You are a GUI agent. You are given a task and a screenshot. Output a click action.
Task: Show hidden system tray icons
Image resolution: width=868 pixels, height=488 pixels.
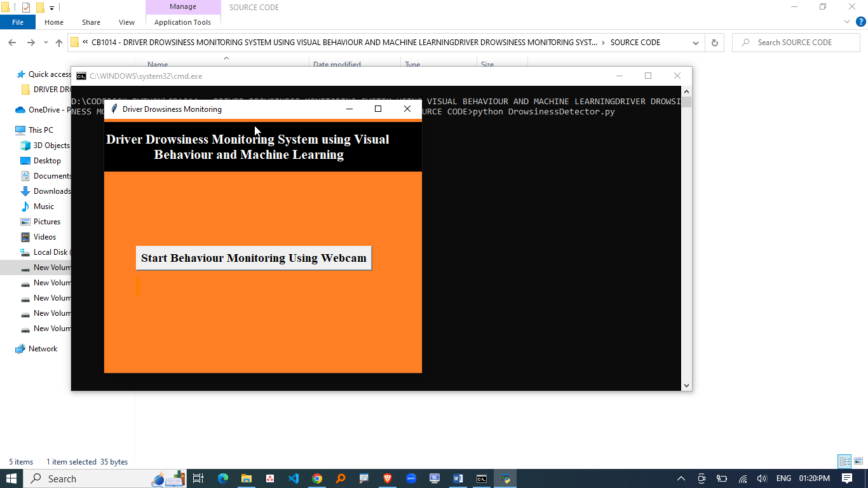(x=681, y=478)
